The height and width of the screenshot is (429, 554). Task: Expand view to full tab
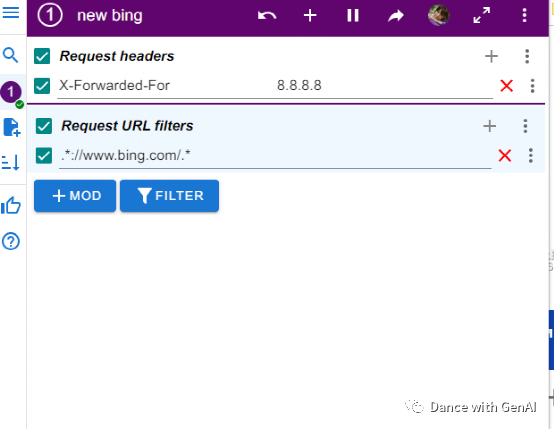482,16
